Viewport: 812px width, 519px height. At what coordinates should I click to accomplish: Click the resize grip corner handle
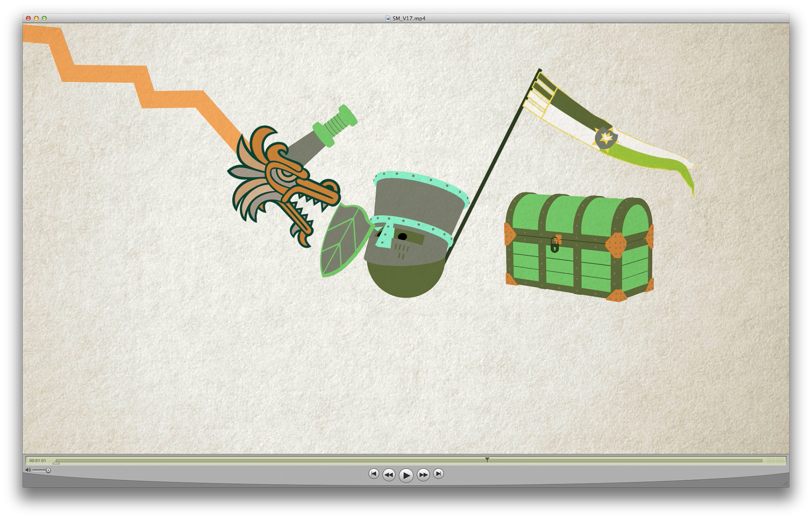[x=785, y=483]
